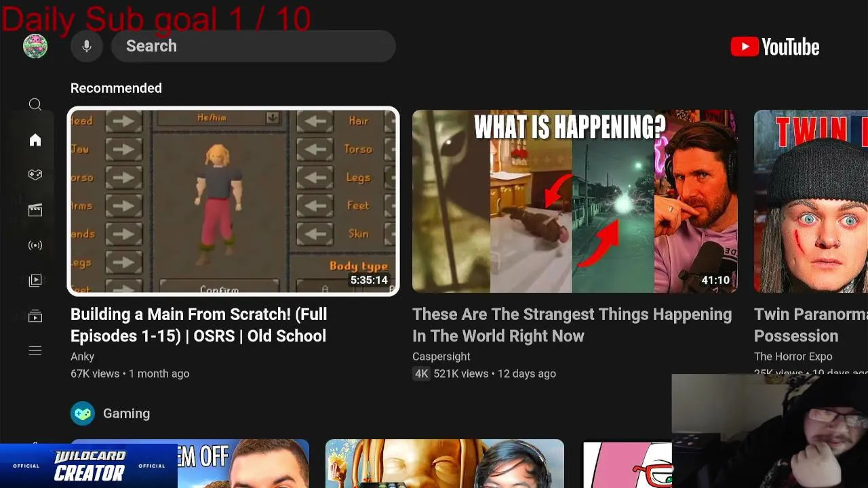Click the Caspersight channel name
Screen dimensions: 868x488
441,357
